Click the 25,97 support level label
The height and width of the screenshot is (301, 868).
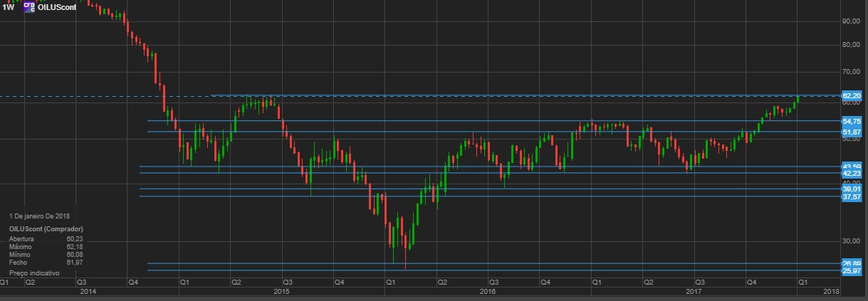coord(852,271)
